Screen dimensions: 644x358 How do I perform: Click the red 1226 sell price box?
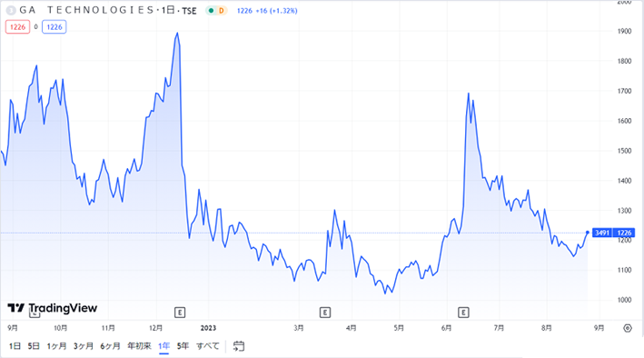tap(17, 27)
